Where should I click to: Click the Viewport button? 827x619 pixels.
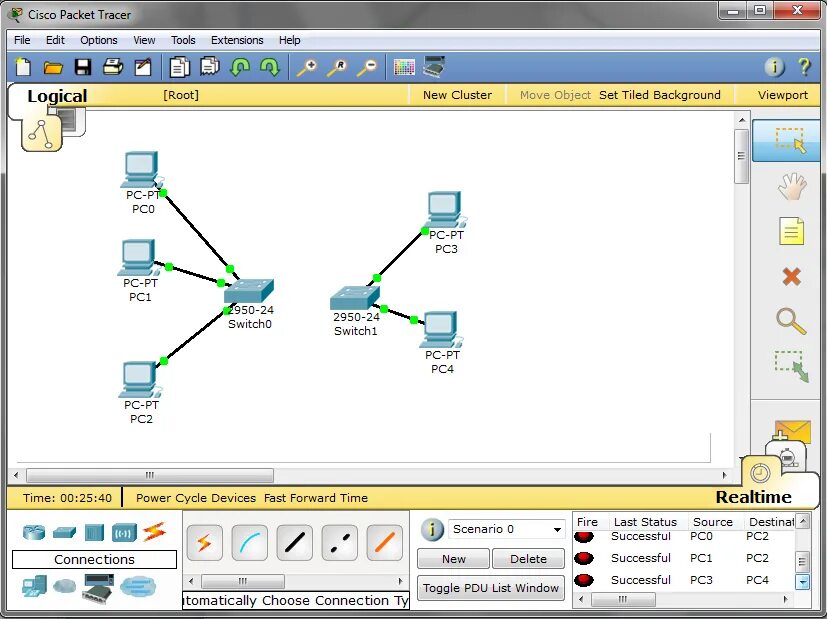(x=783, y=95)
